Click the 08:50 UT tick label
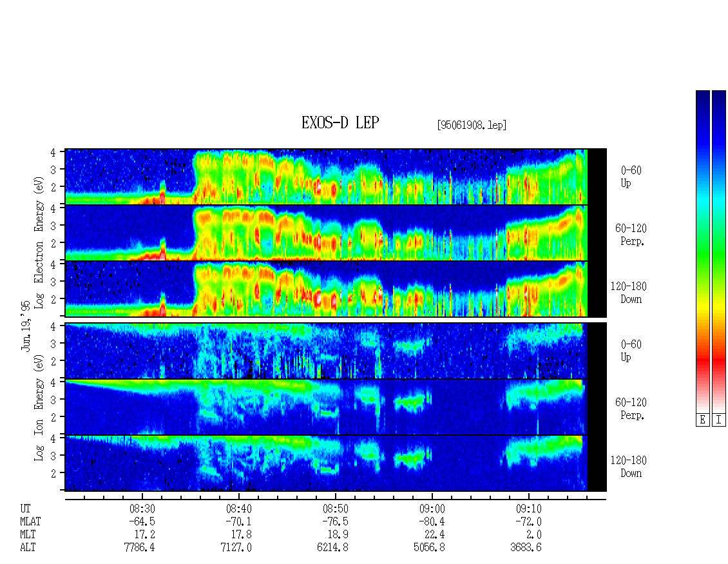Image resolution: width=728 pixels, height=564 pixels. tap(335, 509)
